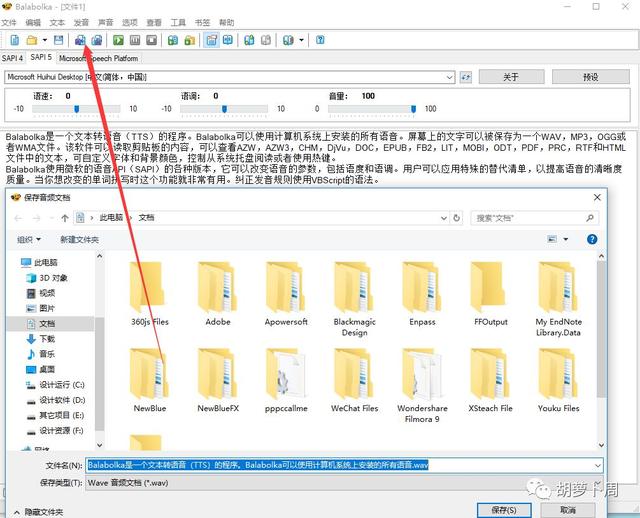Click 此电脑 in the address breadcrumb

click(111, 218)
